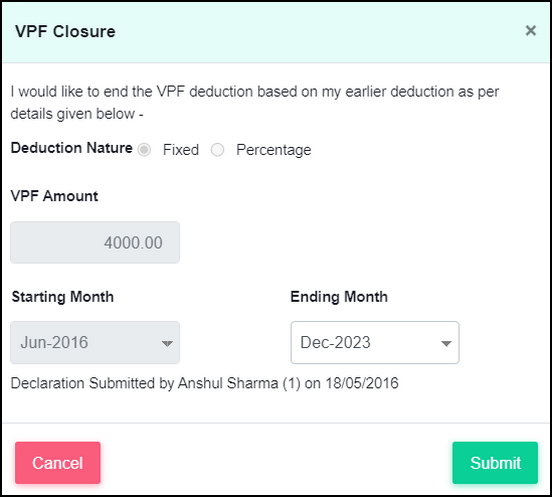Viewport: 552px width, 497px height.
Task: Open the Ending Month Dec-2023 dropdown
Action: point(375,342)
